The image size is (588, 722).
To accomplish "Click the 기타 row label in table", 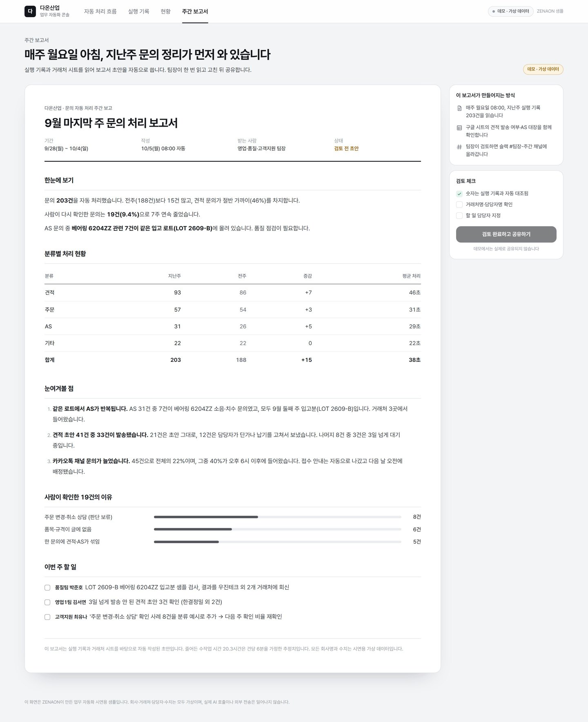I will [49, 343].
